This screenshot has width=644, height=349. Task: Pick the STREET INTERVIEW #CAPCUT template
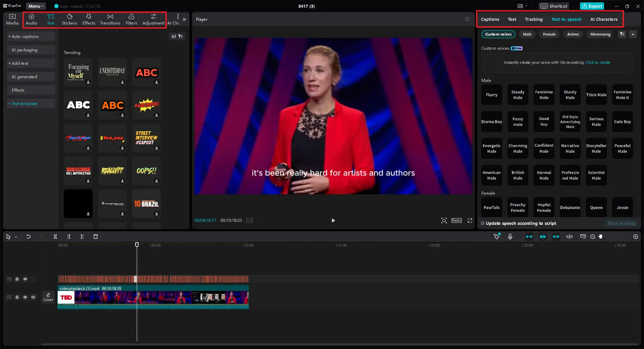pos(147,138)
